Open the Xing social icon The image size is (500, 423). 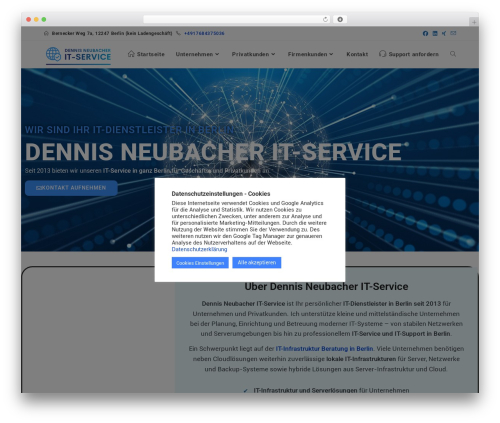pos(444,33)
